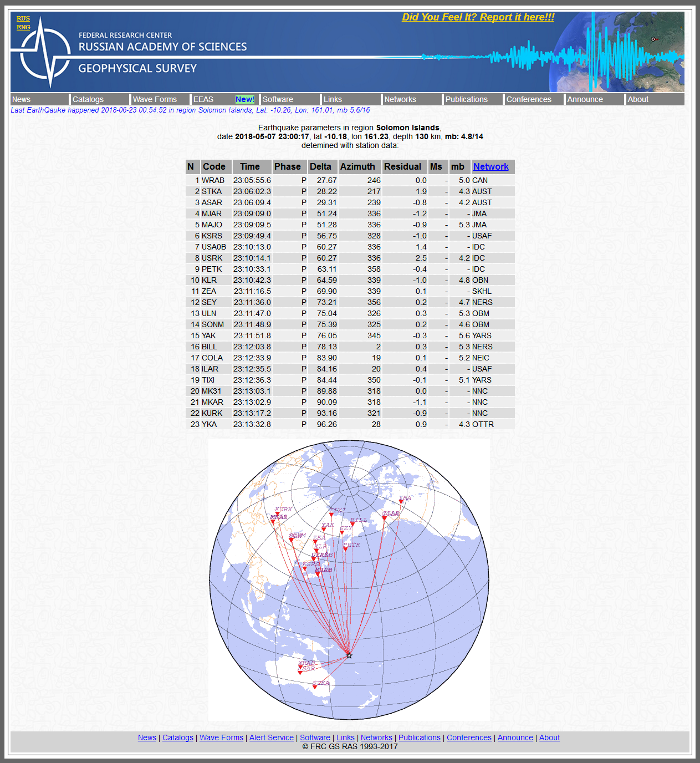Select station code YKA in the table
Screen dimensions: 700x763
(x=209, y=424)
